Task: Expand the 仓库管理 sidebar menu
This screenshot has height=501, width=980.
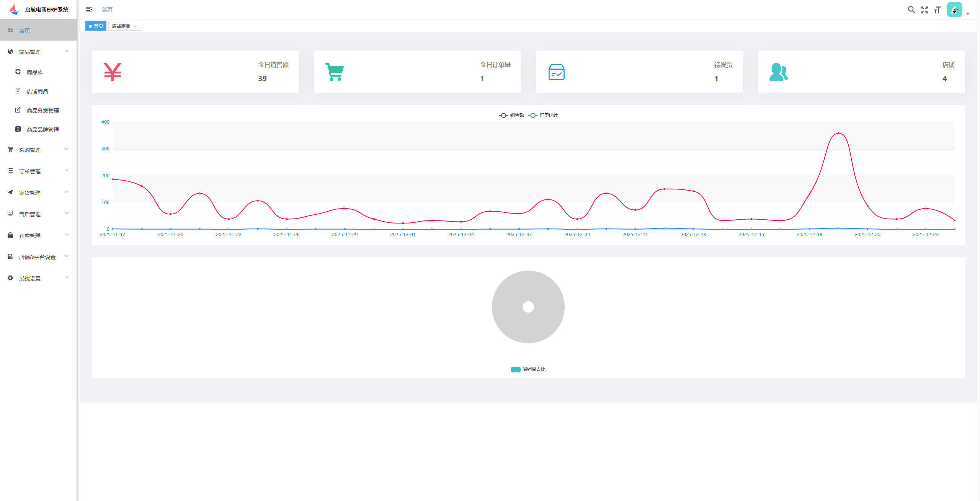Action: tap(38, 235)
